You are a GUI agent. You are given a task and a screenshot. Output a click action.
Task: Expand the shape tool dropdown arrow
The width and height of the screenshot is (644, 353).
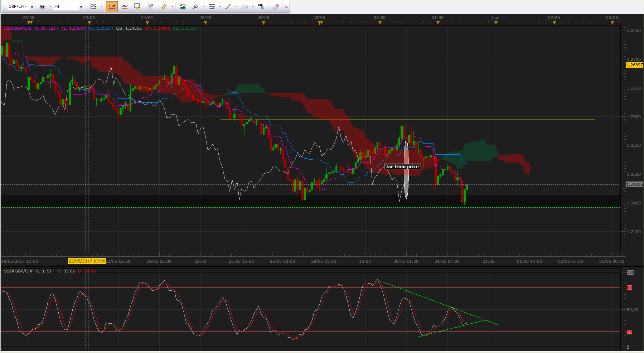[253, 6]
